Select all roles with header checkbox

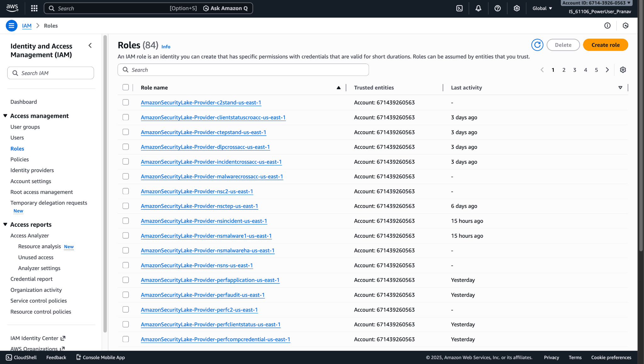coord(126,88)
